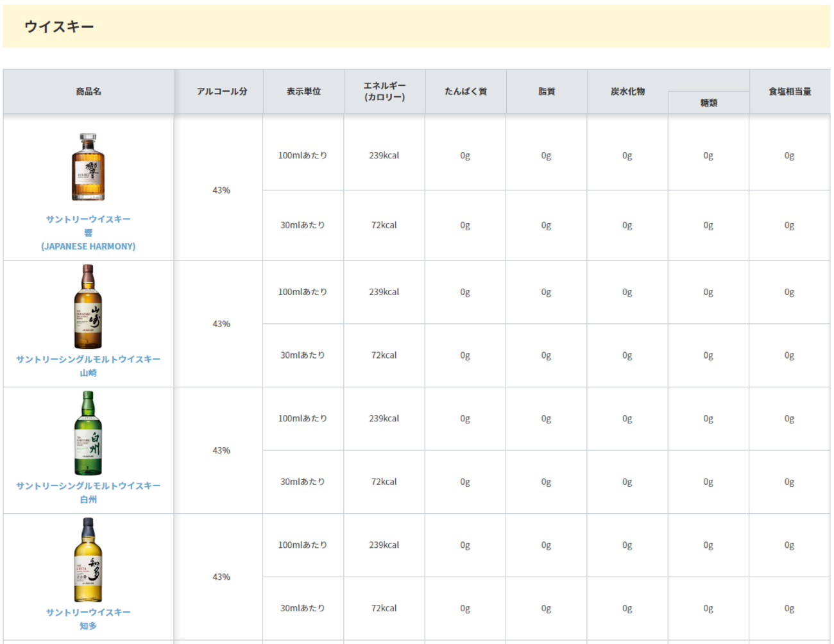
Task: Click the 山崎 Yamazaki bottle image
Action: tap(88, 307)
